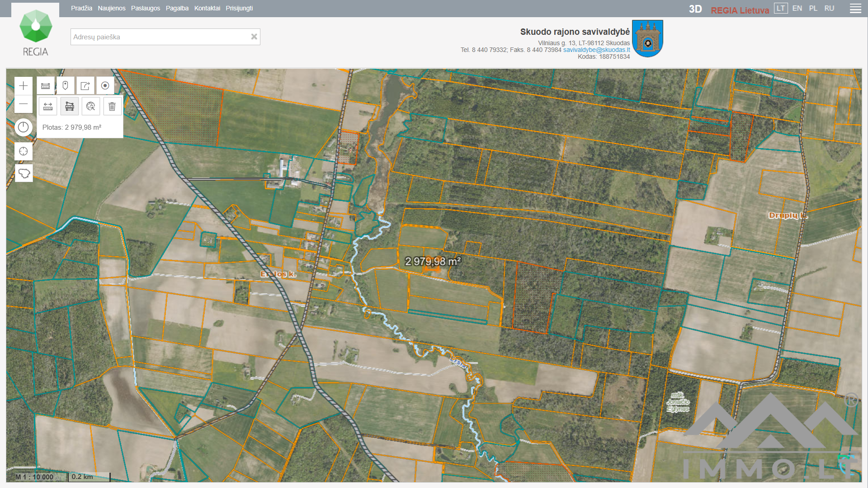Switch language to EN

pyautogui.click(x=797, y=9)
